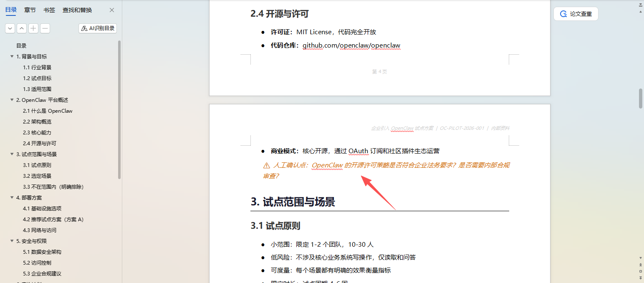Navigate to '2.3 核心能力' heading

37,133
